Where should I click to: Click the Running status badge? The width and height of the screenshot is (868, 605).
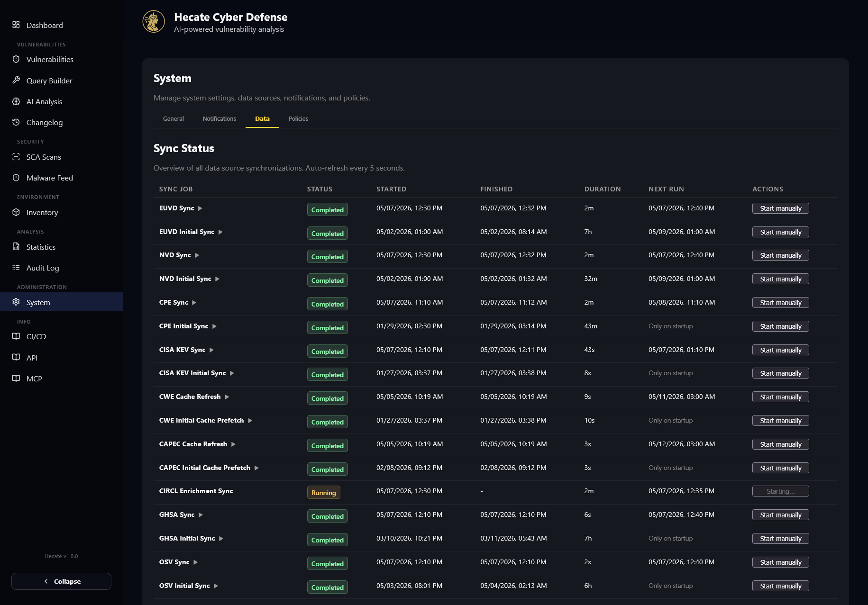pos(323,493)
